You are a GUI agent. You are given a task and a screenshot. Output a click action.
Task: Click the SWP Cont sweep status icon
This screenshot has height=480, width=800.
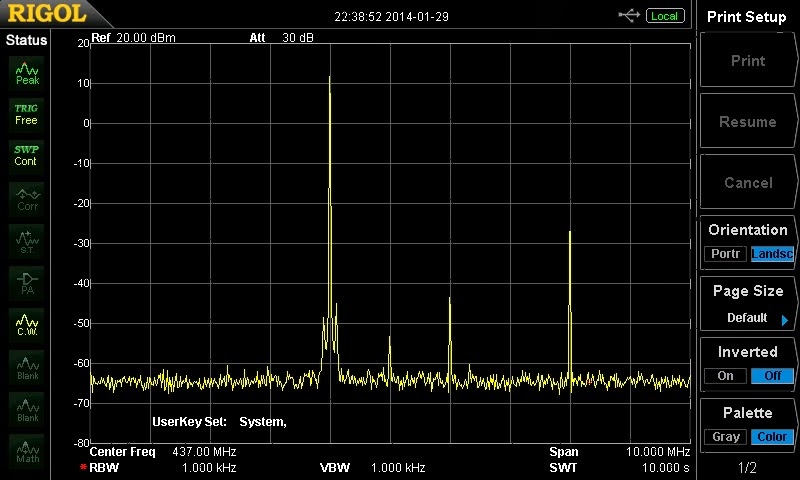27,156
